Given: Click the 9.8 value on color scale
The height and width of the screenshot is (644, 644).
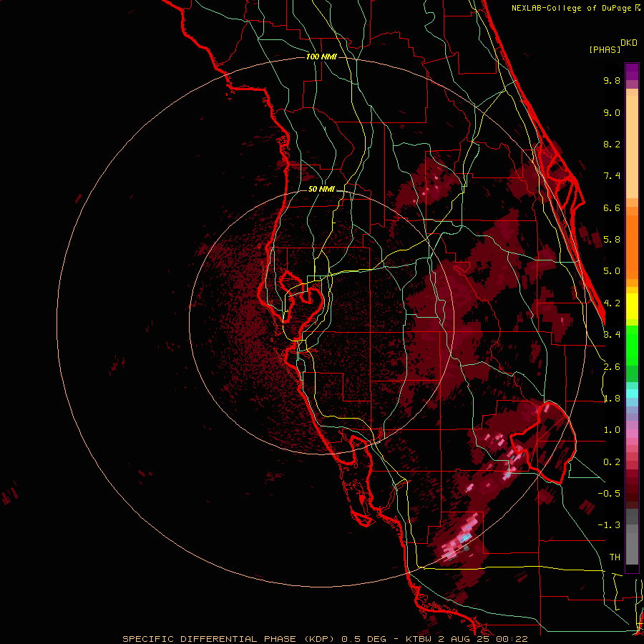Looking at the screenshot, I should click(612, 80).
